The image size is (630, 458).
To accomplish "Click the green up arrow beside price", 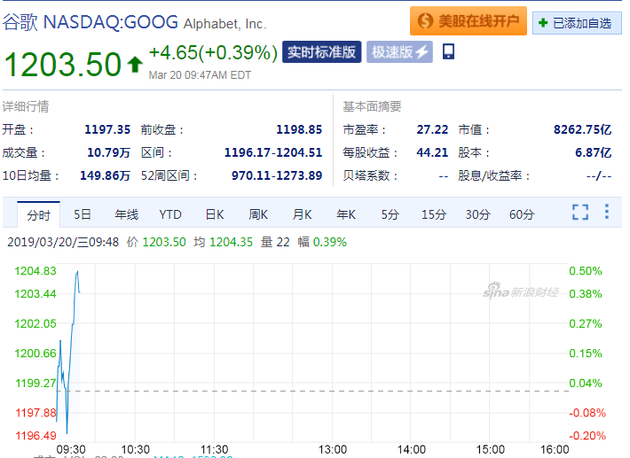I will coord(135,64).
